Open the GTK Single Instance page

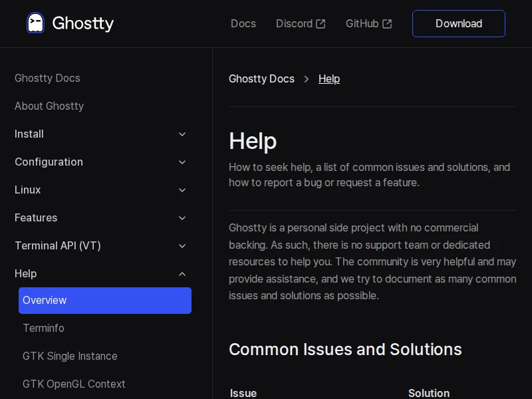70,356
